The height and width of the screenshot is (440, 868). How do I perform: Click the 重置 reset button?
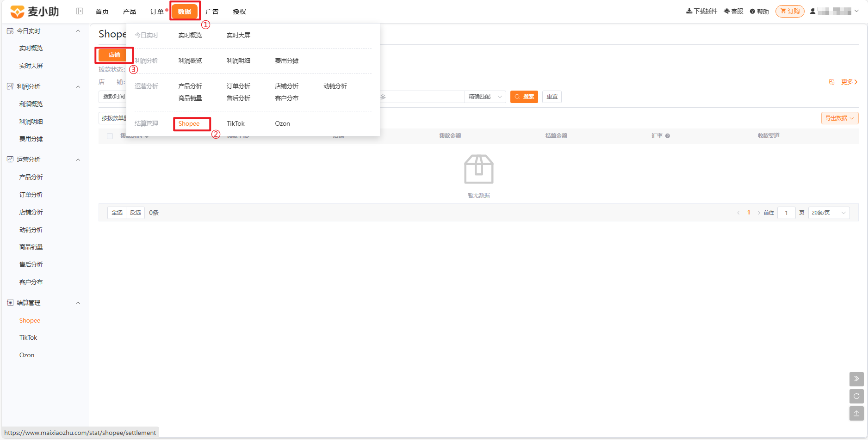click(x=552, y=97)
